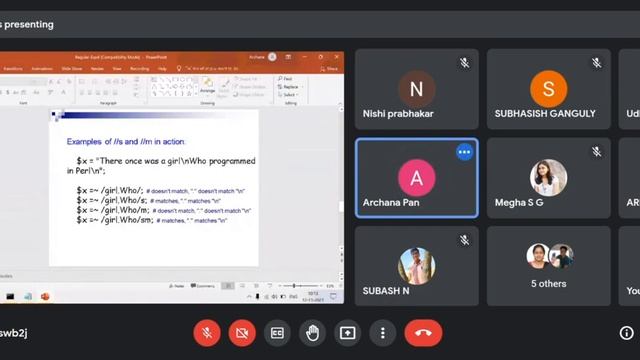
Task: Switch to Reading view in PowerPoint status bar
Action: tap(256, 286)
